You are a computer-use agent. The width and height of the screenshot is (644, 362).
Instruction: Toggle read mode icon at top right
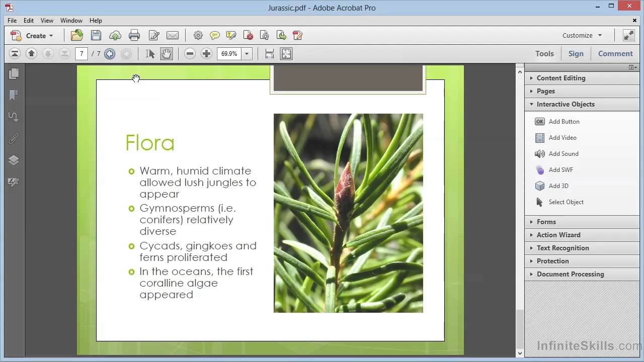point(629,35)
